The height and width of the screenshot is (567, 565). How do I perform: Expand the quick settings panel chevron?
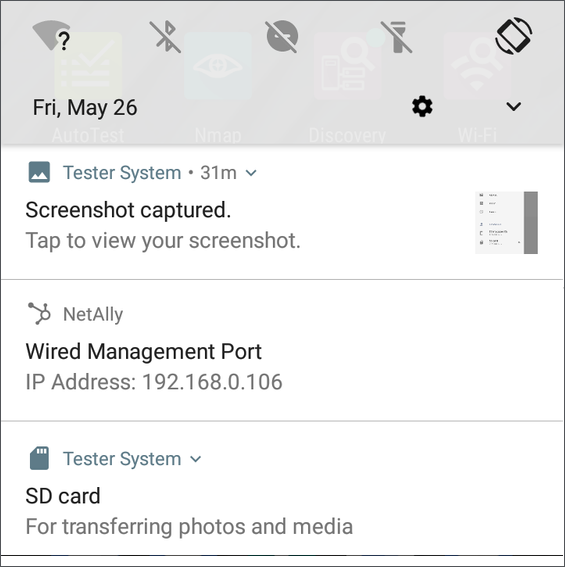514,106
